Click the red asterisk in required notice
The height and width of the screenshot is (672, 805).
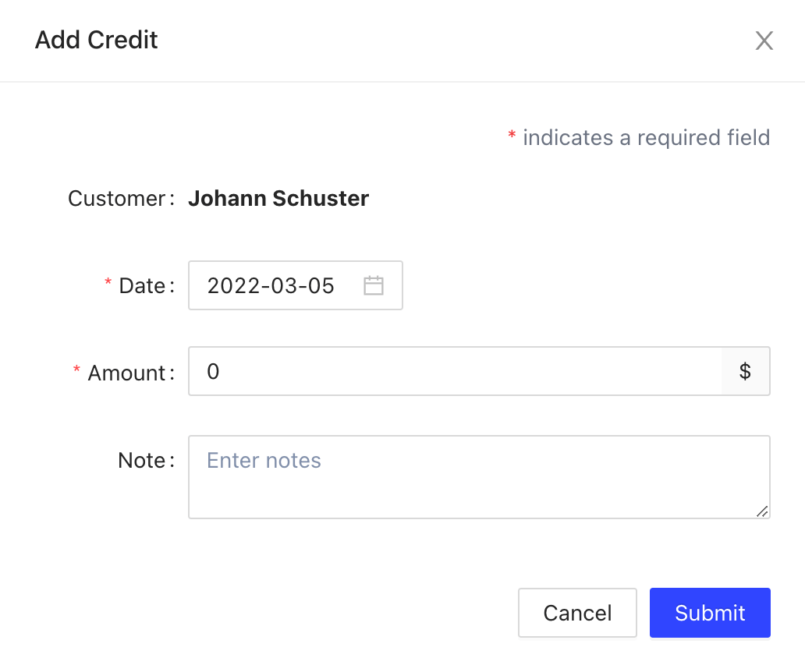point(512,136)
